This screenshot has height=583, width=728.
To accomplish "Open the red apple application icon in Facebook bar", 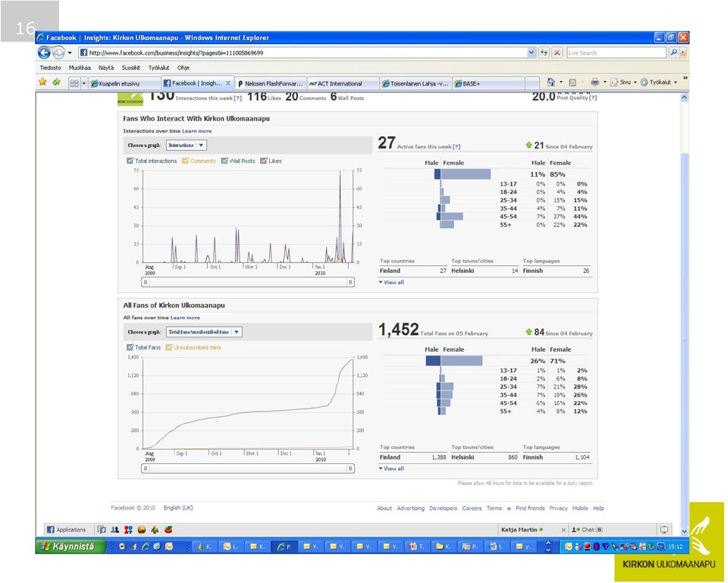I will [x=168, y=530].
